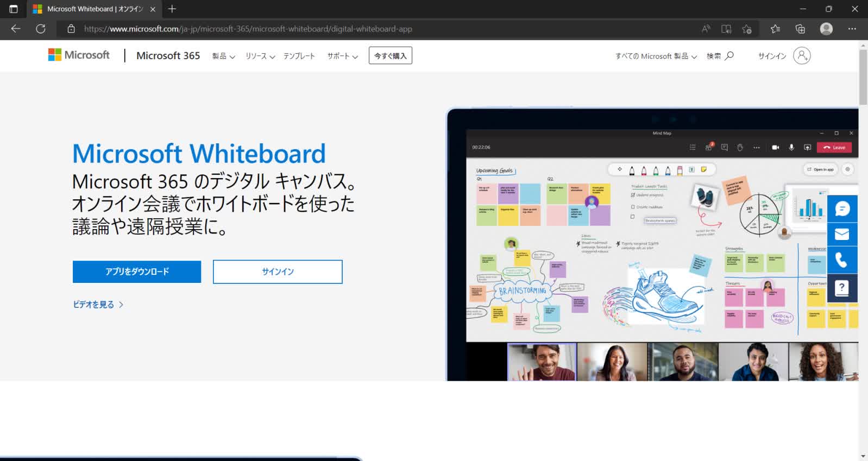This screenshot has height=461, width=868.
Task: Expand the 製品 menu
Action: pos(223,56)
